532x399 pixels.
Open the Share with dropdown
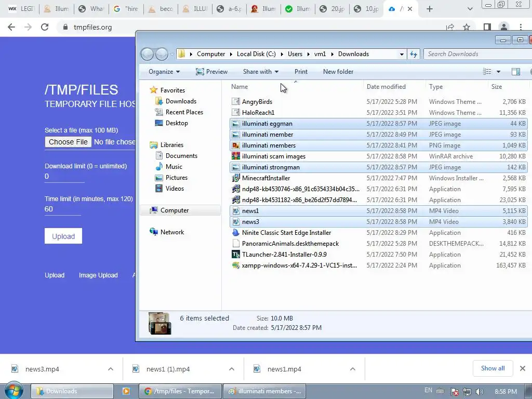(261, 72)
